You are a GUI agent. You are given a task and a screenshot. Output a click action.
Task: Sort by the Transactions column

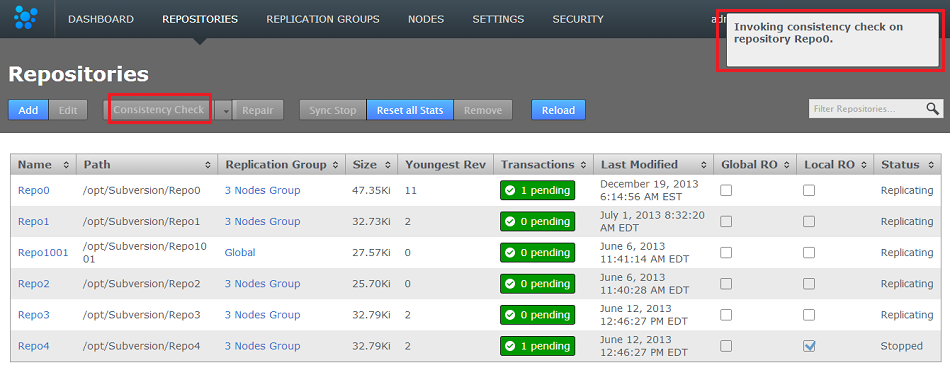(x=543, y=165)
